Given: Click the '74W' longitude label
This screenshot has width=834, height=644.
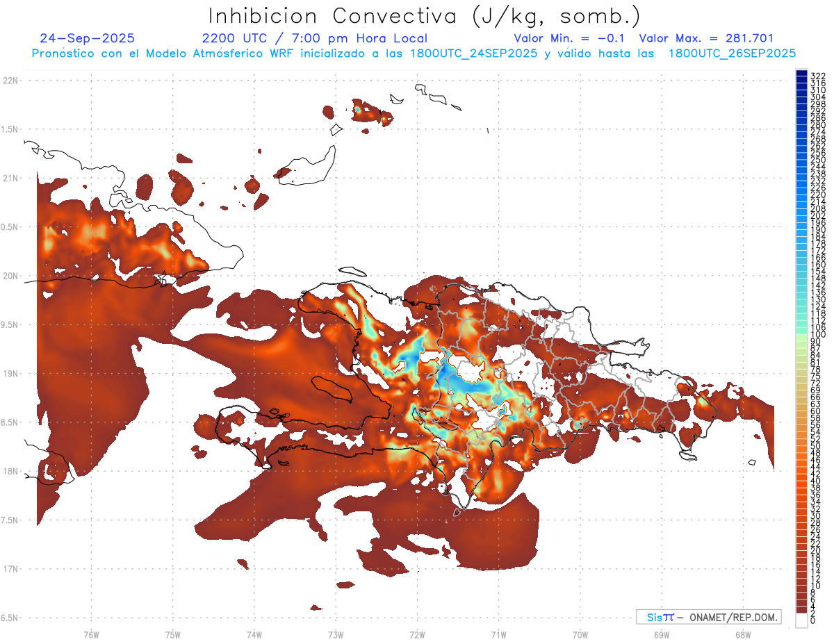Looking at the screenshot, I should pyautogui.click(x=254, y=634).
